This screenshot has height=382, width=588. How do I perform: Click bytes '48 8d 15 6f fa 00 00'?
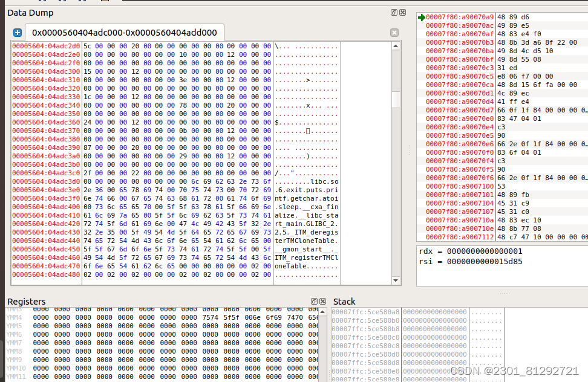pos(537,85)
